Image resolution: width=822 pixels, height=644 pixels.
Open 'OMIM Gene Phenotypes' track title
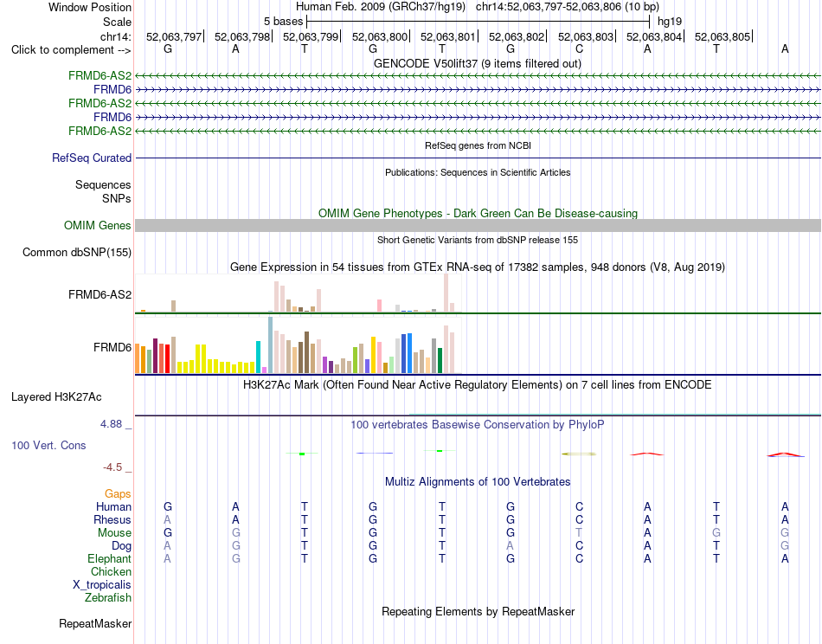pos(478,214)
